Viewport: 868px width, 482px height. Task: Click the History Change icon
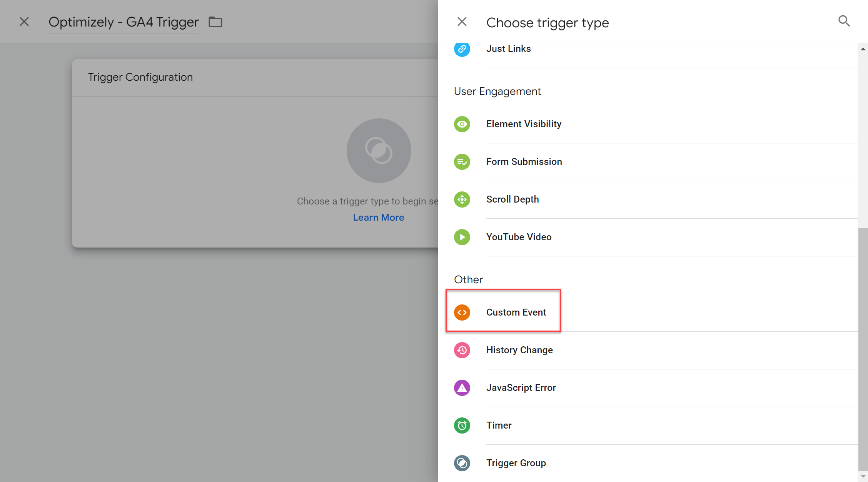click(x=463, y=350)
